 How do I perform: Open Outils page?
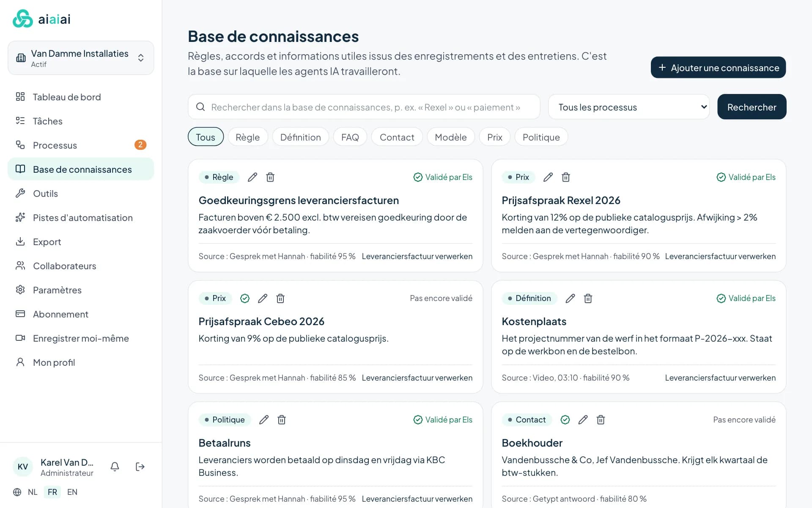tap(81, 193)
